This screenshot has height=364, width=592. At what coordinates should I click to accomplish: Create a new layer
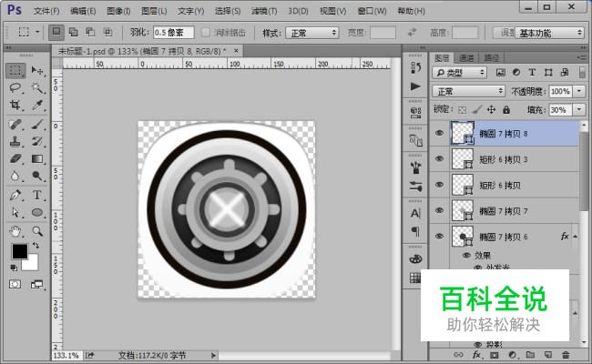click(547, 355)
